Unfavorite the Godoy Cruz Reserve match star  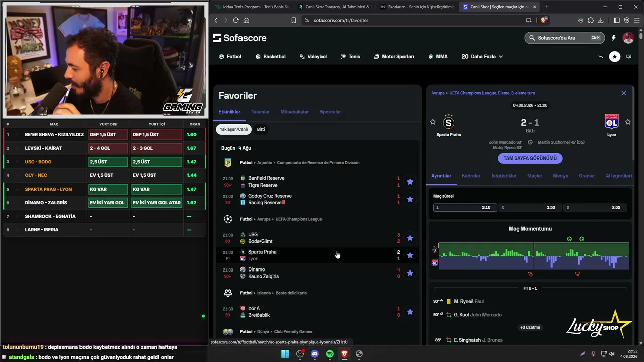(410, 199)
